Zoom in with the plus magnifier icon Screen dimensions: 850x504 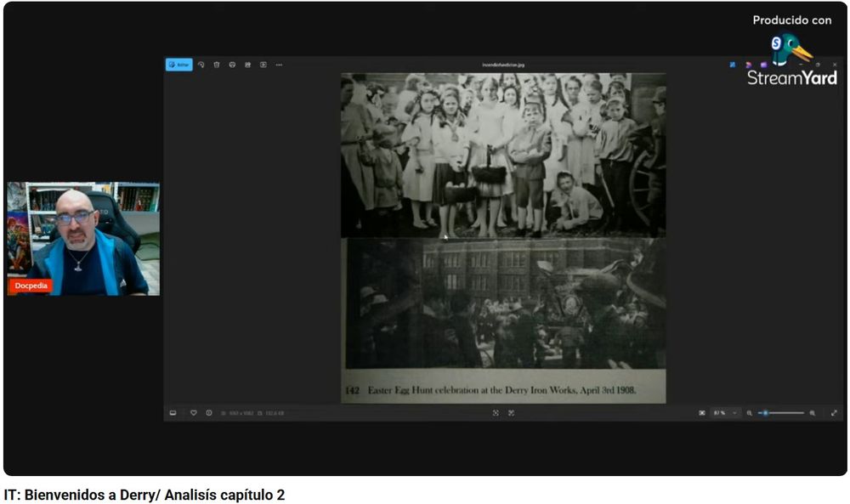pos(812,413)
